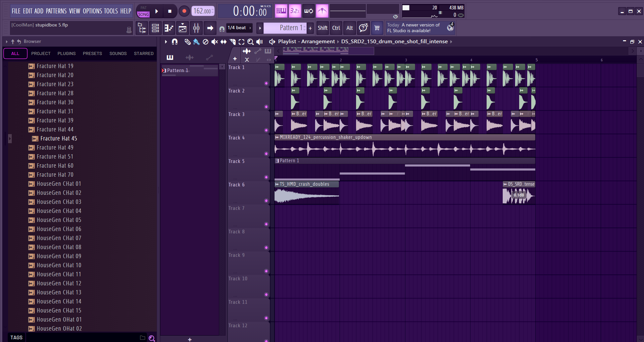The image size is (644, 342).
Task: Click the one-click help icon
Action: click(x=363, y=28)
